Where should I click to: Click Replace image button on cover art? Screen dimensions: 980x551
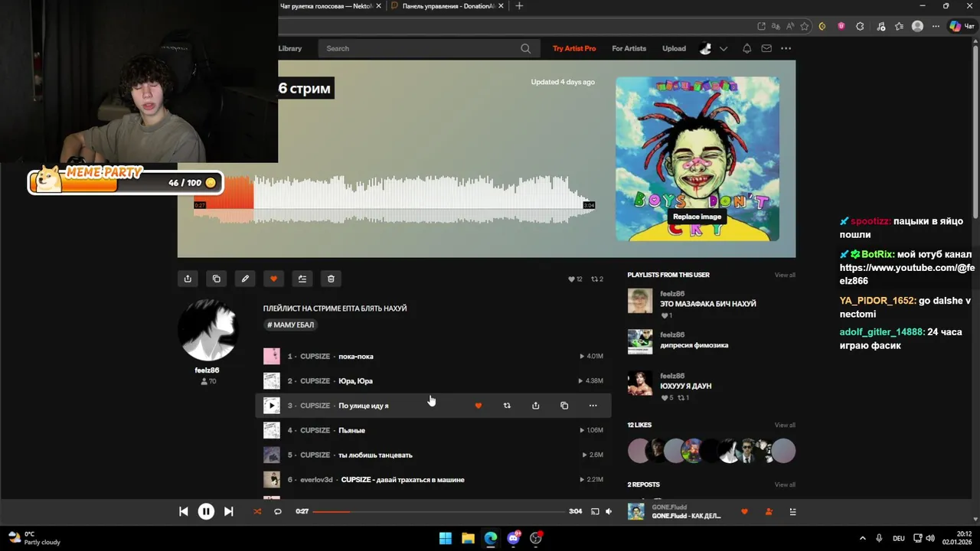(x=697, y=217)
